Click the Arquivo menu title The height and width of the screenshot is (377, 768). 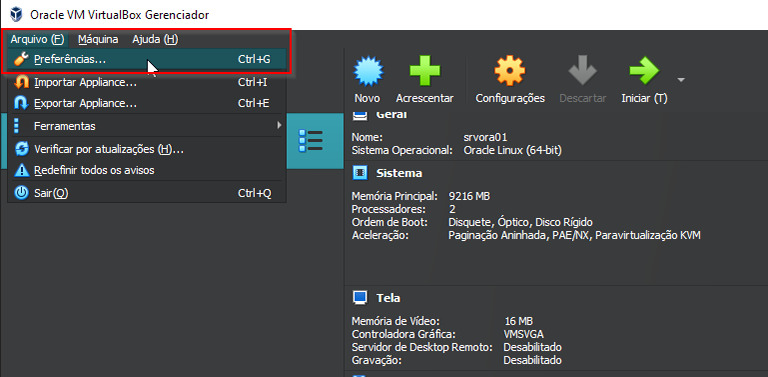tap(37, 39)
